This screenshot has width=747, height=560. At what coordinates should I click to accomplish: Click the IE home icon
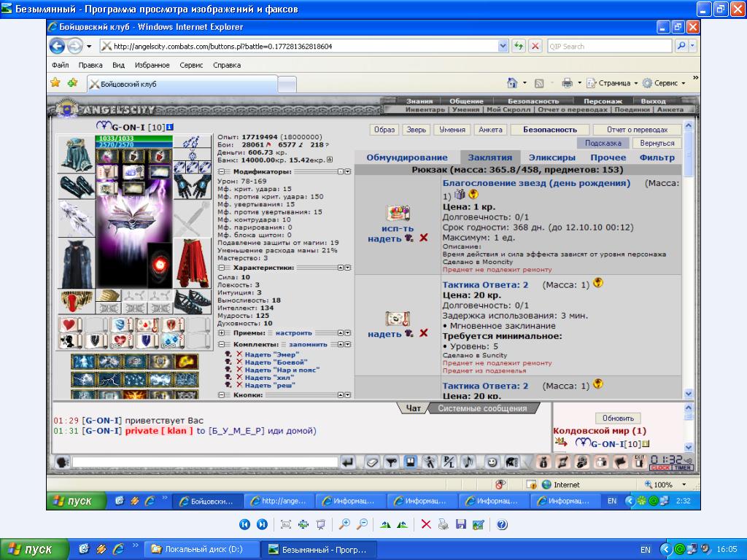512,83
